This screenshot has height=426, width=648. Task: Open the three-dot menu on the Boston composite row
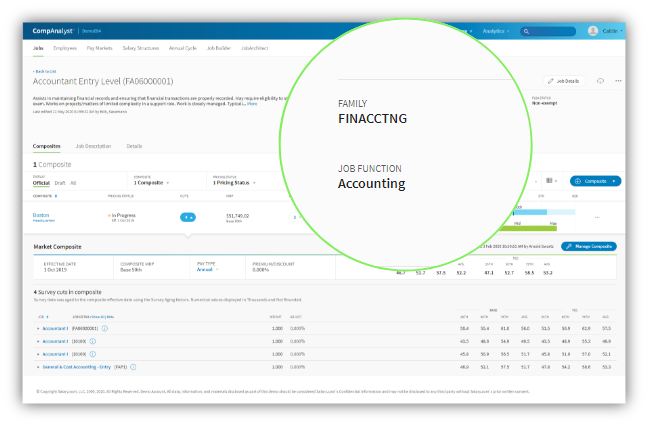point(597,217)
